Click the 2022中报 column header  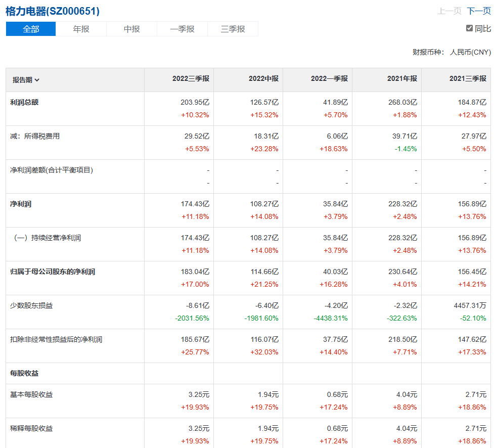click(263, 79)
